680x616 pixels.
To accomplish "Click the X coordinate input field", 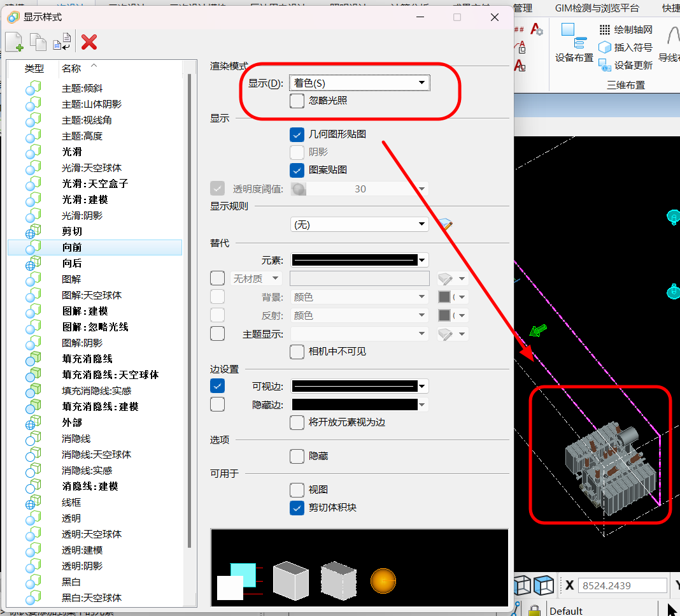I will [623, 585].
